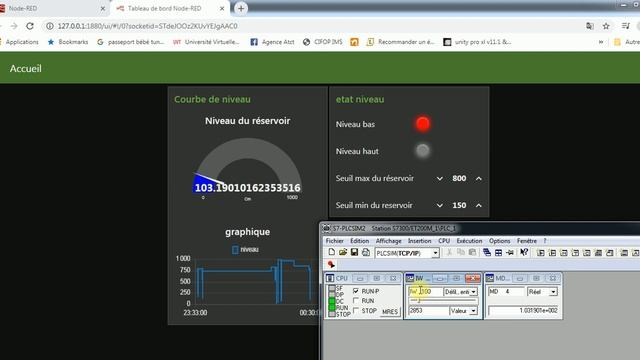Click context Help arrow-question icon in PLCSIM
The width and height of the screenshot is (640, 360).
tap(524, 253)
